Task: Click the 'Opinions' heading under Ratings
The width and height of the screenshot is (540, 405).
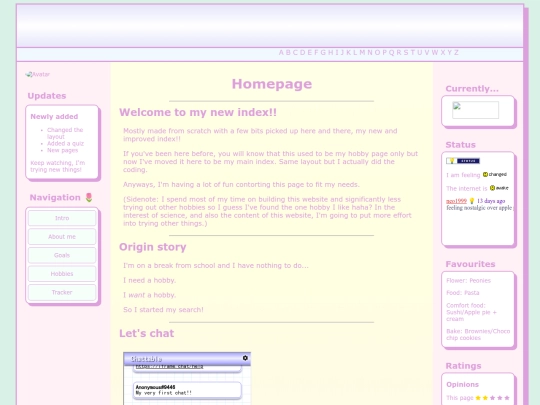Action: click(x=462, y=384)
